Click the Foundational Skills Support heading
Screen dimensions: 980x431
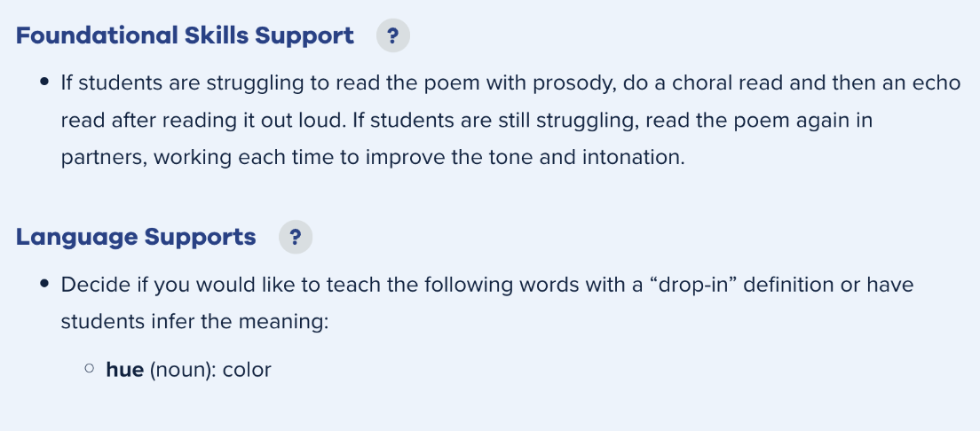click(185, 35)
